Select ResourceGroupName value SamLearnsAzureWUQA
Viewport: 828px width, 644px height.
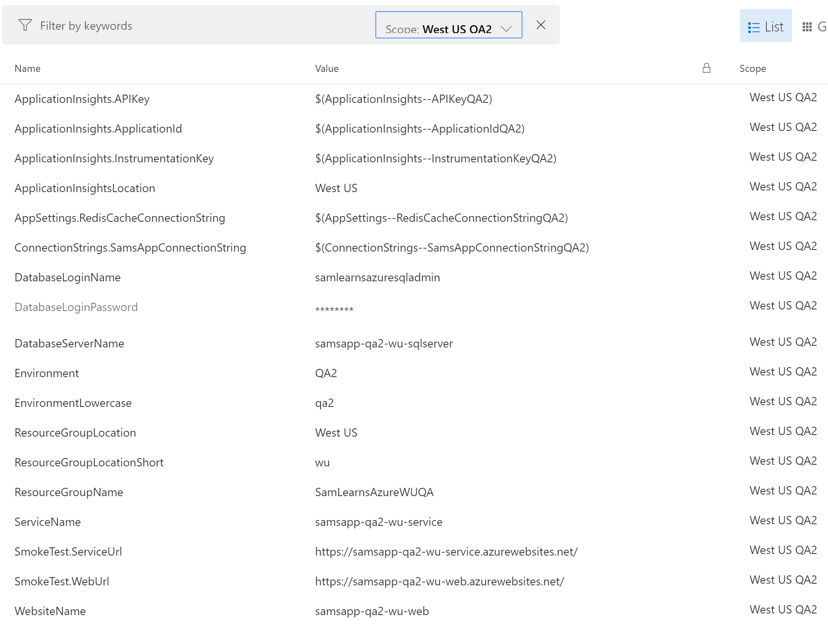374,492
